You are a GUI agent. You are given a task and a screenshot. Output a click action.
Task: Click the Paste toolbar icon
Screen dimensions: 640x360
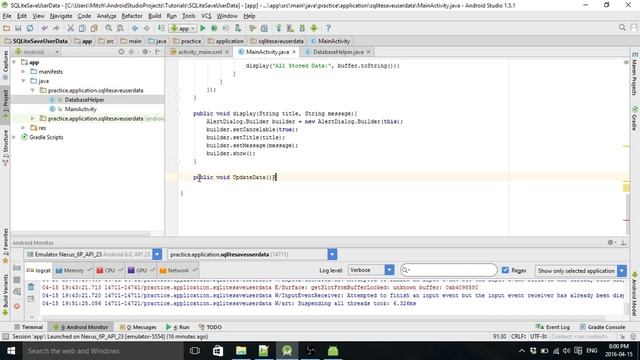pyautogui.click(x=94, y=28)
